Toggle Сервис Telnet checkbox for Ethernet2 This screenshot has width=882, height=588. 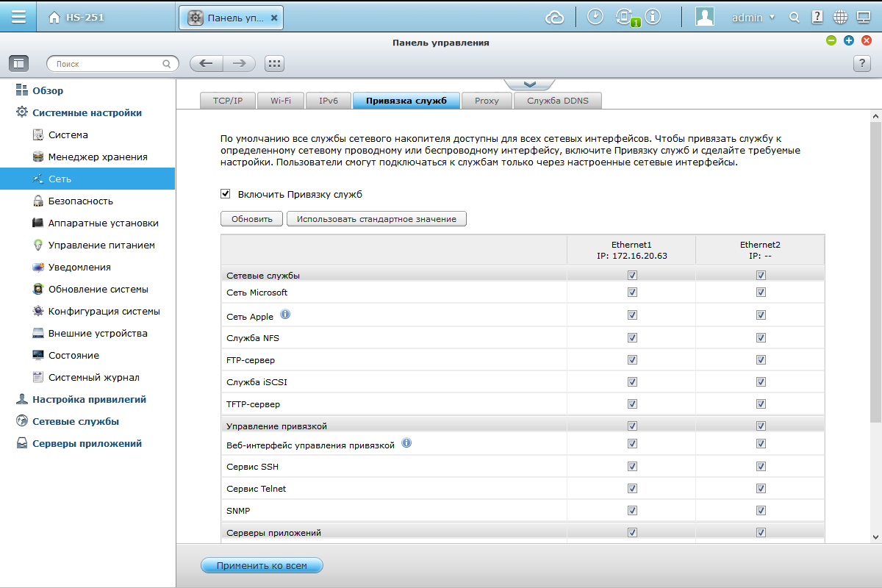[x=761, y=489]
